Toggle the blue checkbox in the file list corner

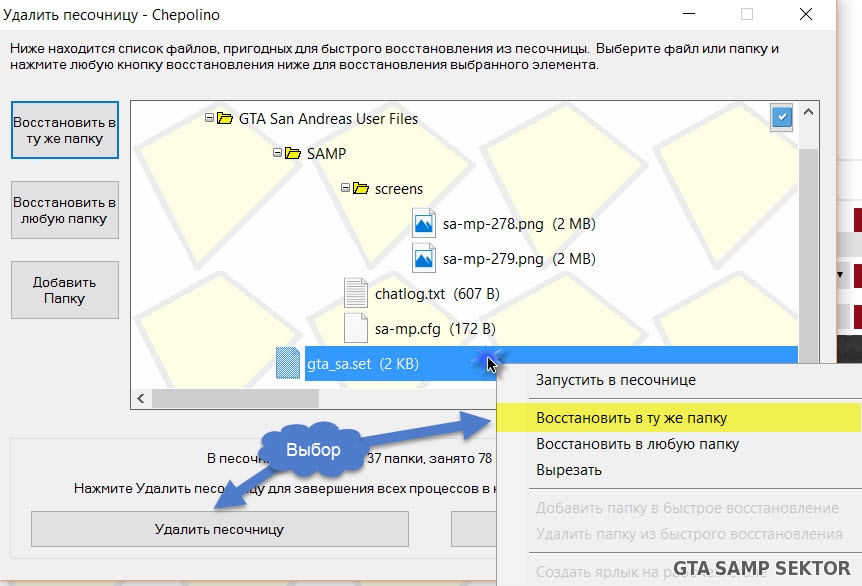(x=782, y=117)
